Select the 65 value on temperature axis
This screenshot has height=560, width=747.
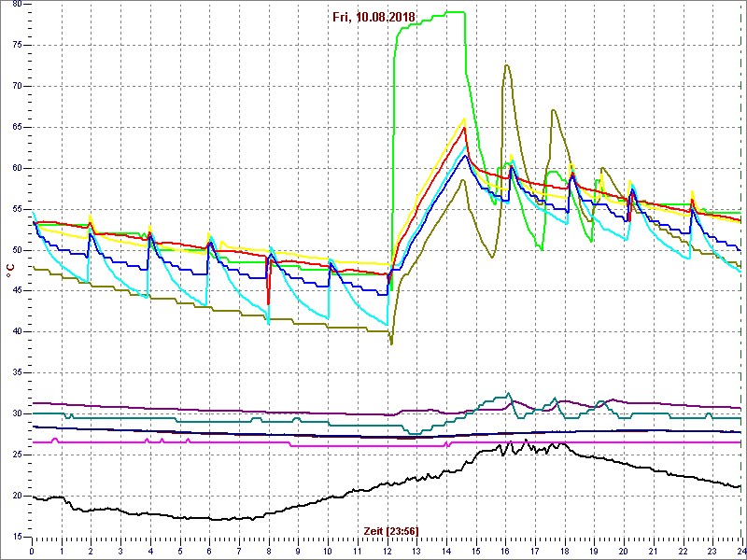coord(17,127)
